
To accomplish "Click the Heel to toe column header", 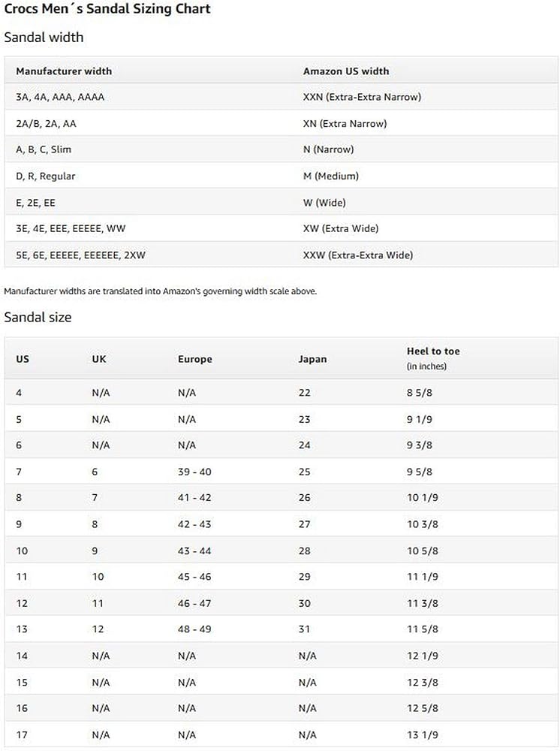I will coord(433,351).
